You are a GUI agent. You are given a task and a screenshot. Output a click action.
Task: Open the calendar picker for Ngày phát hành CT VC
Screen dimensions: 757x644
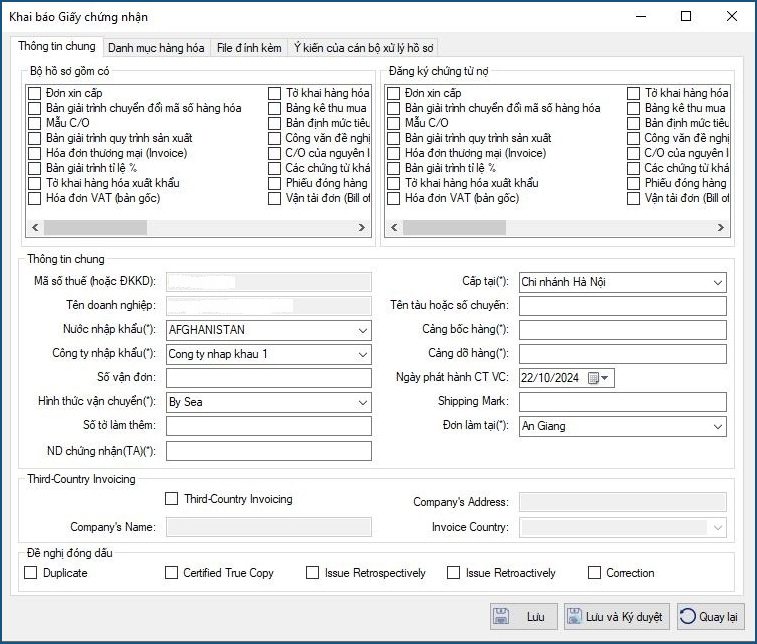coord(599,378)
